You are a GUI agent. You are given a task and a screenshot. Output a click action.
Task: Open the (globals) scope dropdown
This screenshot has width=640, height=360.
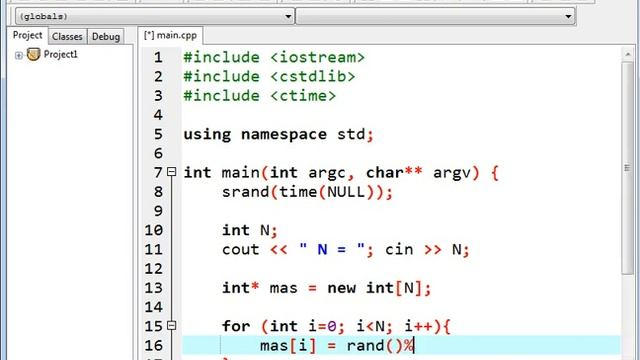155,16
